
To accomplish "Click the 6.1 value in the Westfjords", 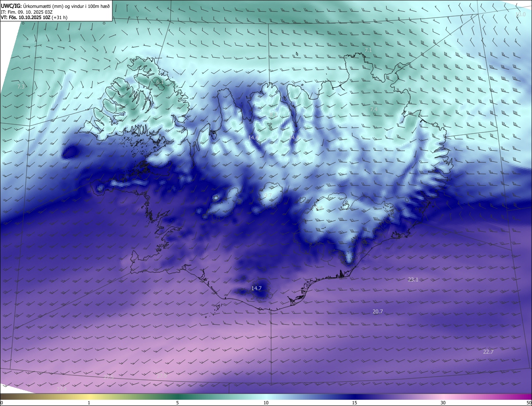I will (160, 83).
